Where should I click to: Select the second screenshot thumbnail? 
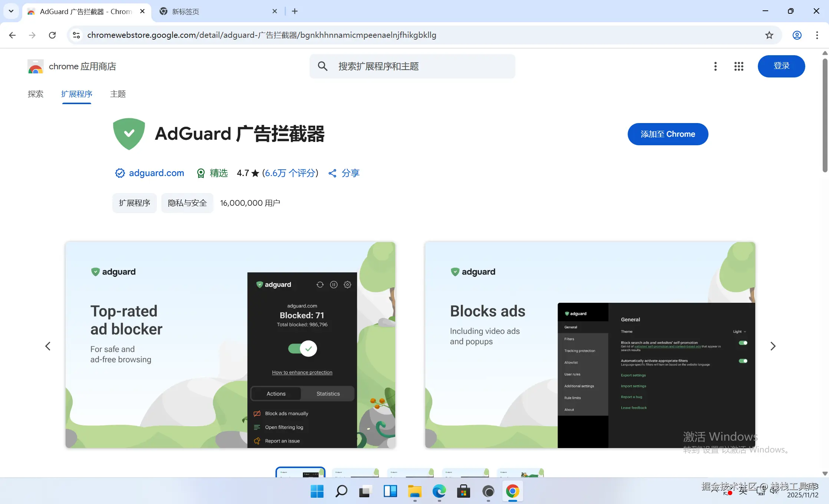(x=355, y=472)
